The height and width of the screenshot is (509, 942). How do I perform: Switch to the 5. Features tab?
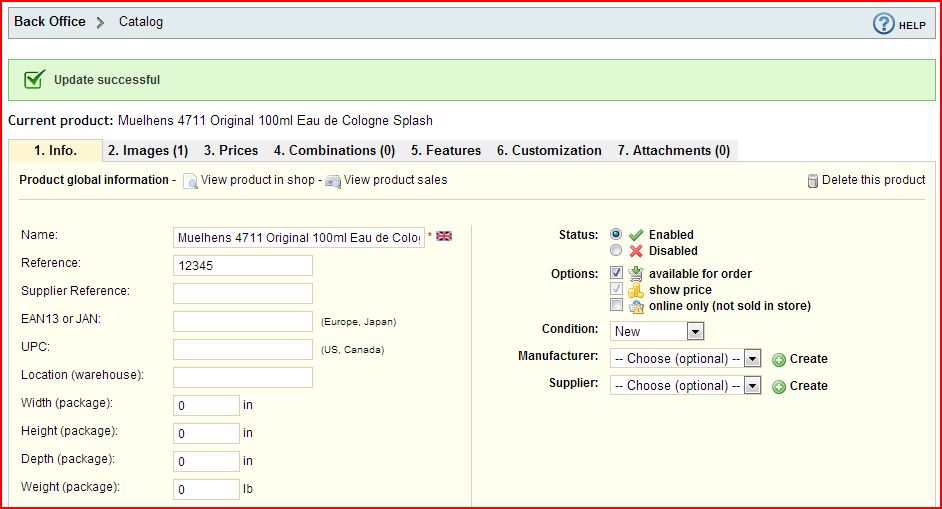tap(446, 150)
